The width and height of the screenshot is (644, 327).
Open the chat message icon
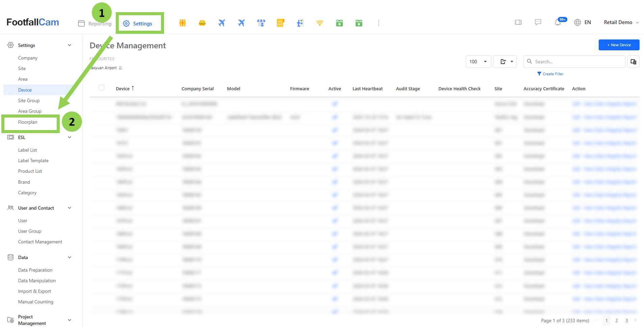538,22
